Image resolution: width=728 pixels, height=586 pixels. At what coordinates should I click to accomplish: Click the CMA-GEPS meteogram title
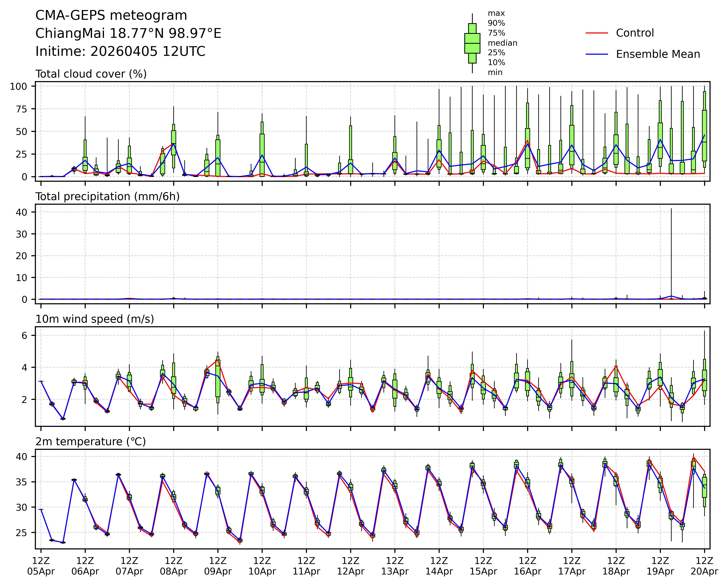point(111,15)
